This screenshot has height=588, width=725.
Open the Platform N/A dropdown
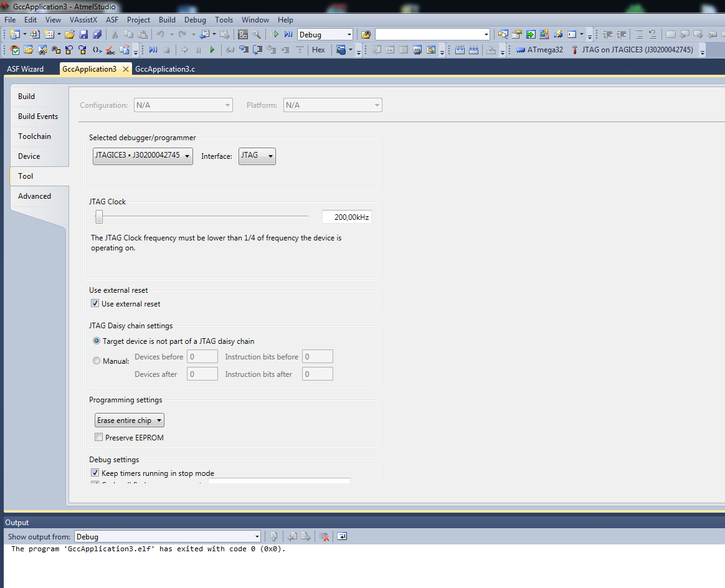(x=333, y=105)
